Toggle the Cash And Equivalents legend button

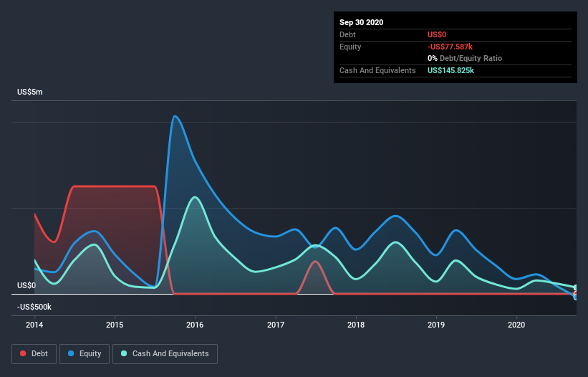coord(165,354)
